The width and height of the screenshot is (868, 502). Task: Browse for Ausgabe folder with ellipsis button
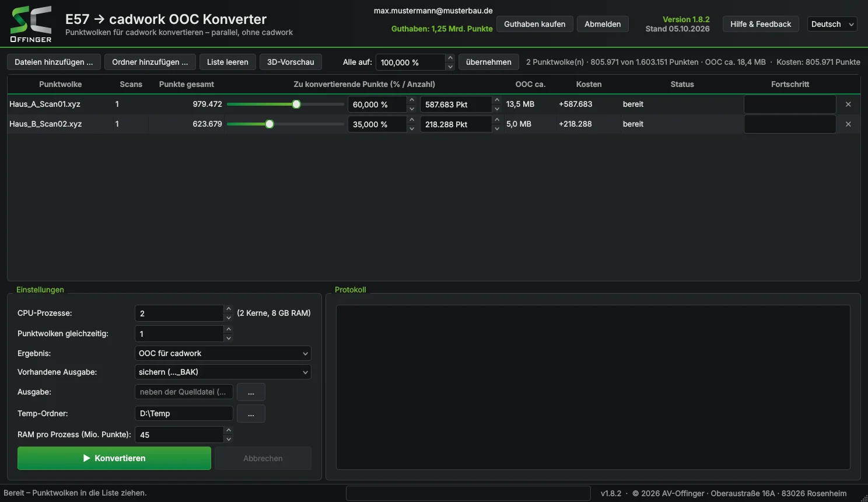tap(251, 392)
